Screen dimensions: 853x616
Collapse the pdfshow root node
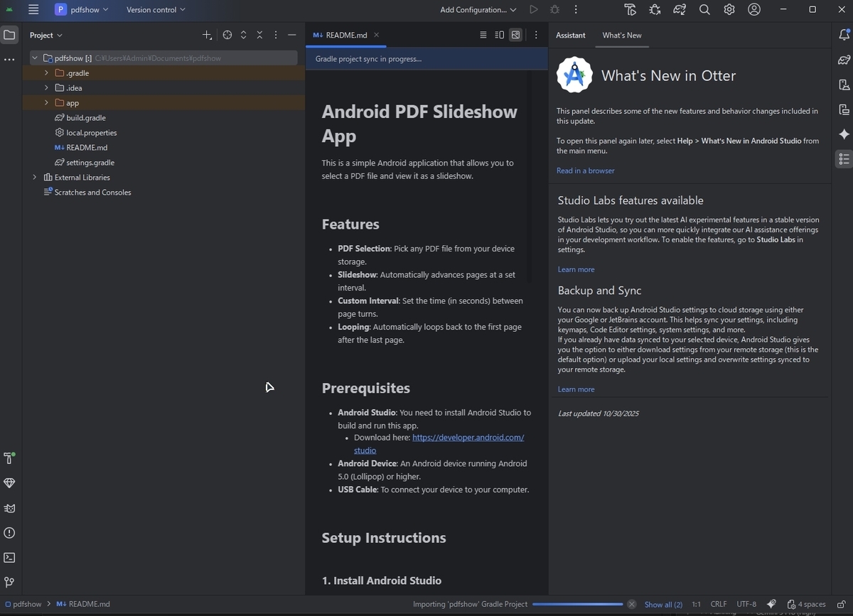point(34,58)
